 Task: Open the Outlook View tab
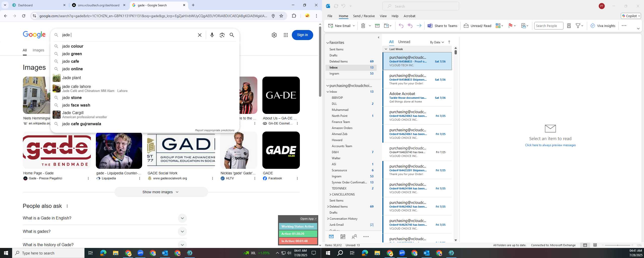(x=383, y=16)
